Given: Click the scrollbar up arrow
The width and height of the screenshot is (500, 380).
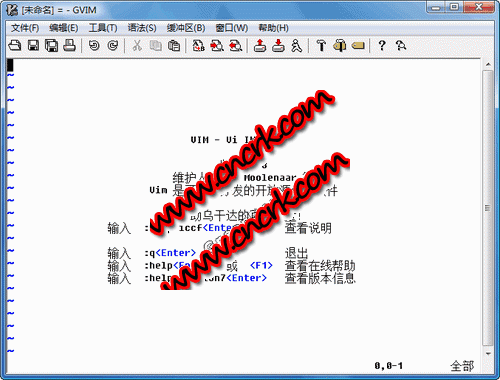Looking at the screenshot, I should (488, 64).
